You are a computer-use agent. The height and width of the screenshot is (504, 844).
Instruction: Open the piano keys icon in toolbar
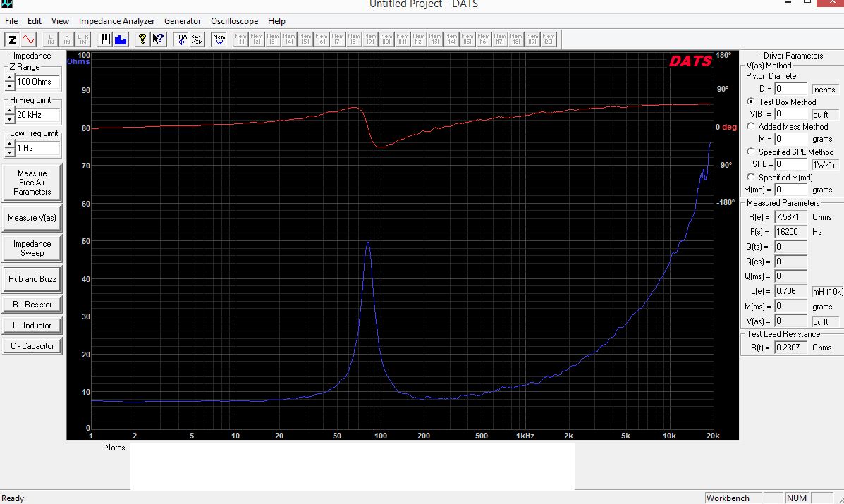click(104, 39)
